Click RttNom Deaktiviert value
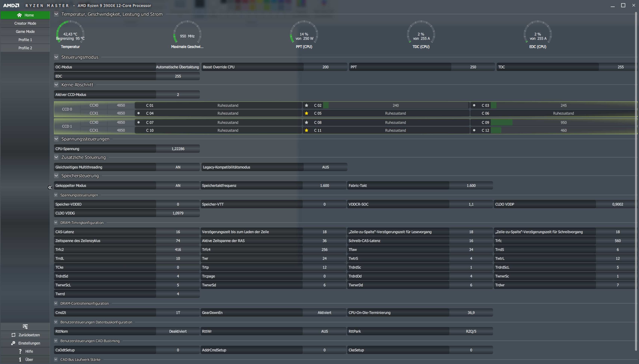639x364 pixels. point(178,331)
